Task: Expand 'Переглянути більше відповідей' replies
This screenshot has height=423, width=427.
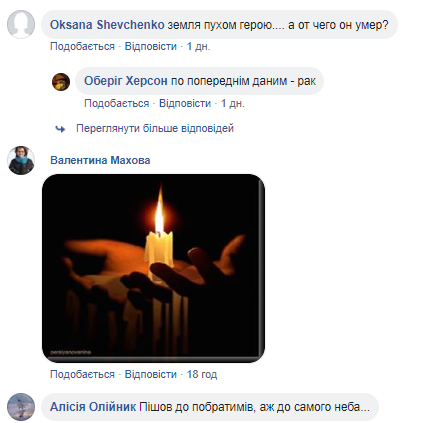Action: 155,128
